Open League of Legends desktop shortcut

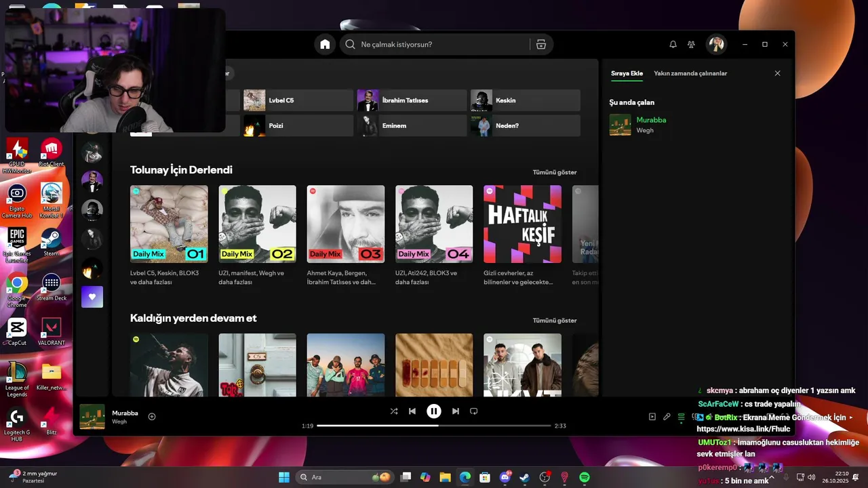coord(17,380)
